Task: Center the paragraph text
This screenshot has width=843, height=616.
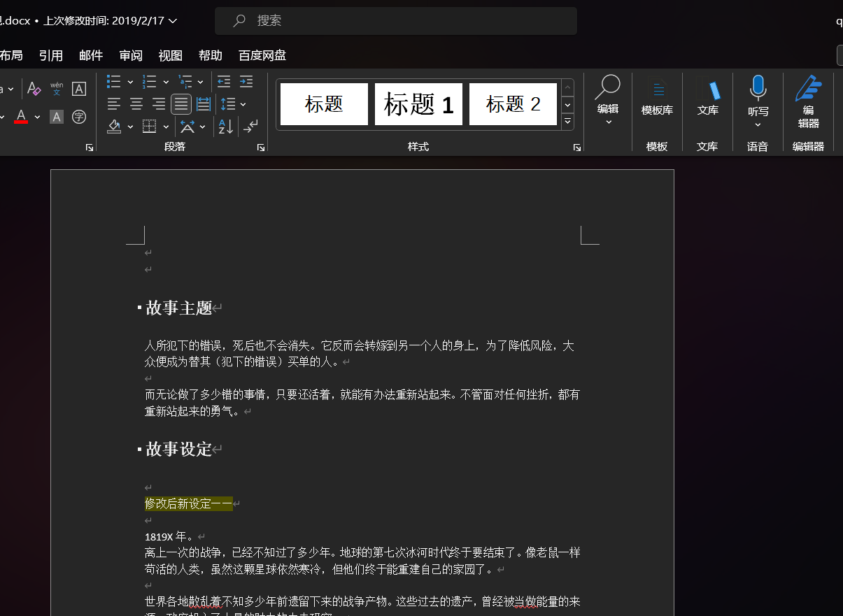Action: (x=136, y=104)
